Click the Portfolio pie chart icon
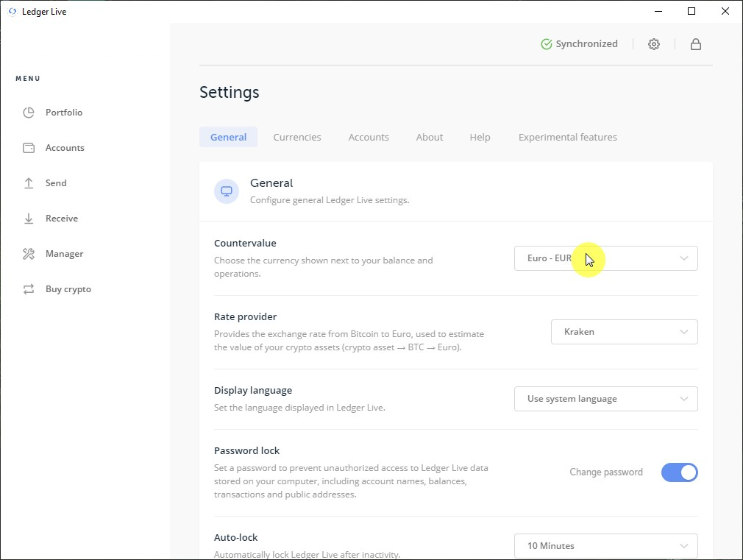Screen dimensions: 743x560 [x=29, y=113]
